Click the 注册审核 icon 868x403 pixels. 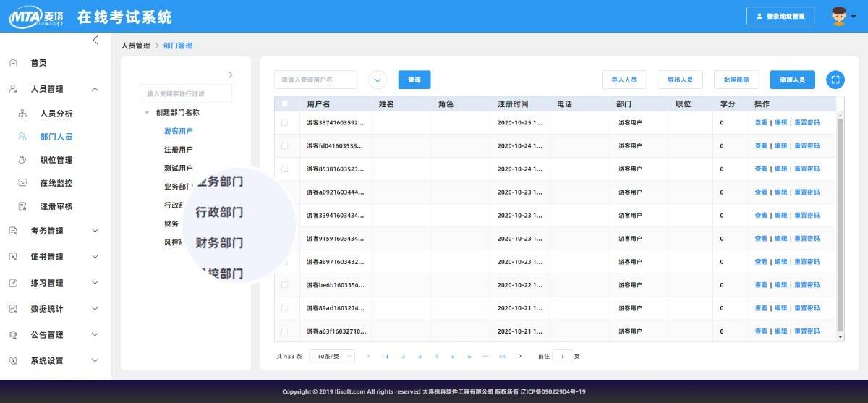(22, 206)
